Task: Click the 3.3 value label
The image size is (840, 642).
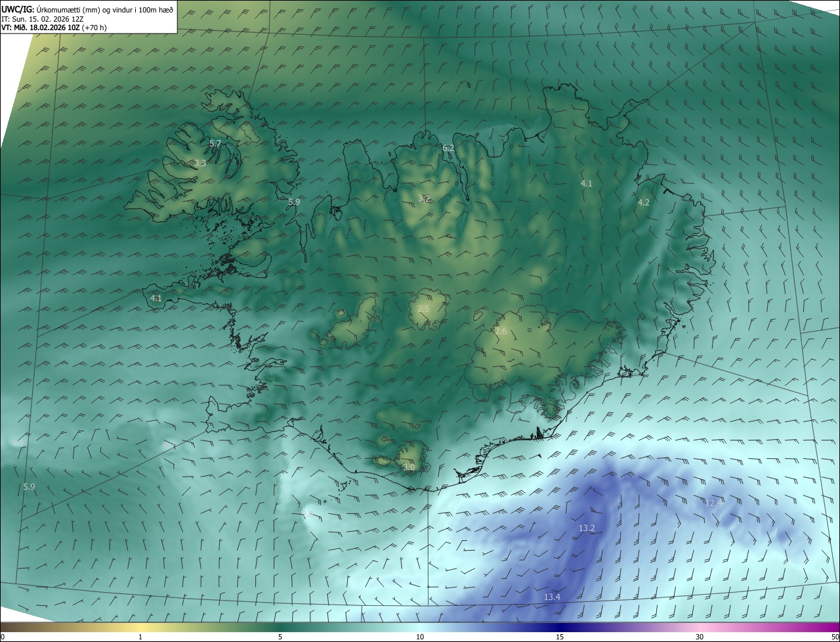Action: (x=200, y=163)
